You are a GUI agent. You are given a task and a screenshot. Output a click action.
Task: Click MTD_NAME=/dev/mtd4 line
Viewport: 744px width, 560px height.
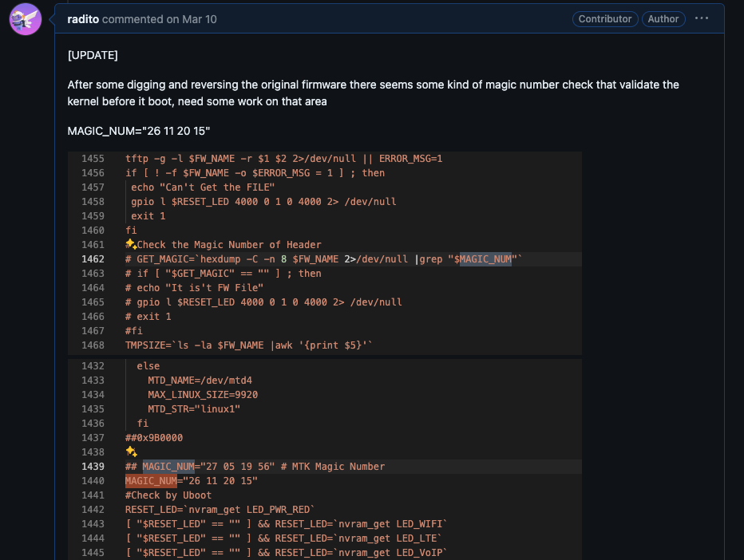(200, 381)
